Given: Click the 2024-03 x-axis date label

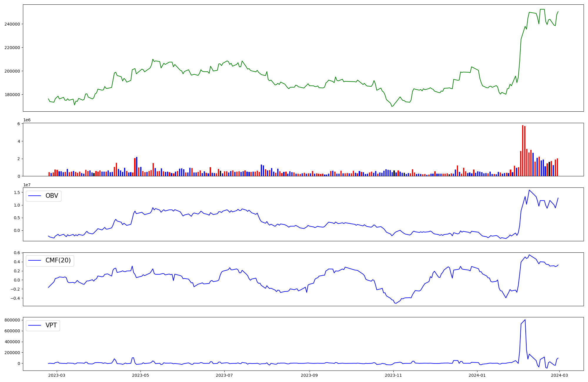Looking at the screenshot, I should [559, 375].
